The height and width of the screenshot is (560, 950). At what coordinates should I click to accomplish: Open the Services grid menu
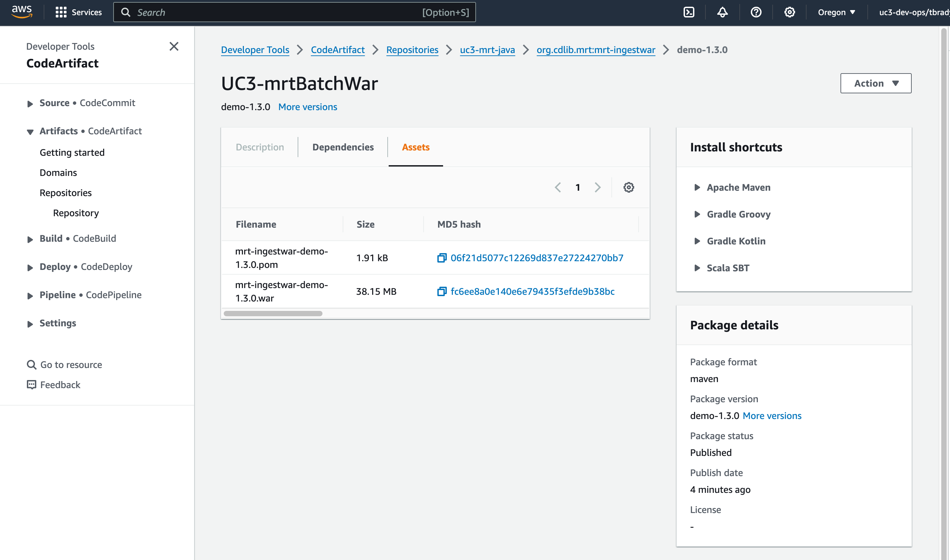click(x=78, y=12)
